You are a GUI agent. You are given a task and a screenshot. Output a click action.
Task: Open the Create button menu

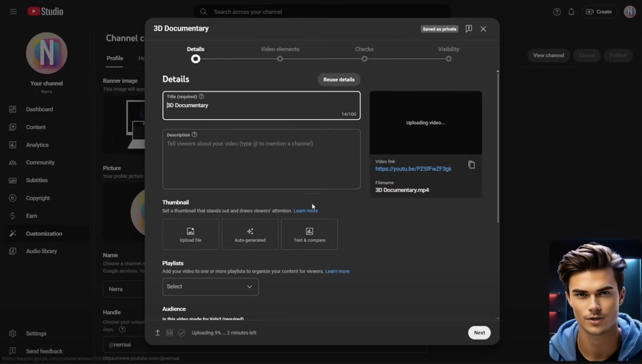coord(599,12)
